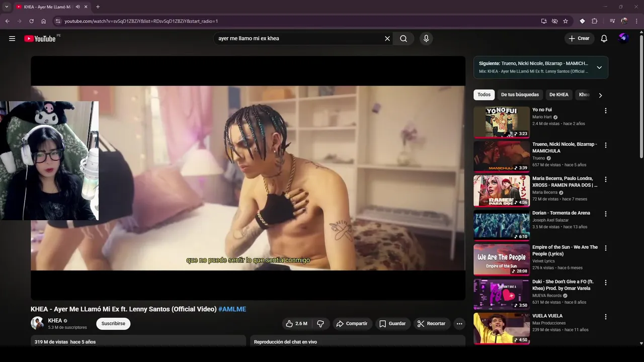
Task: Click the Mario Hart channel name
Action: click(x=542, y=117)
